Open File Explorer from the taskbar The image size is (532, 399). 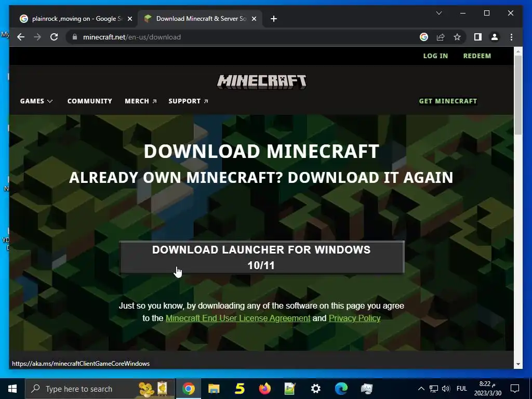click(214, 389)
